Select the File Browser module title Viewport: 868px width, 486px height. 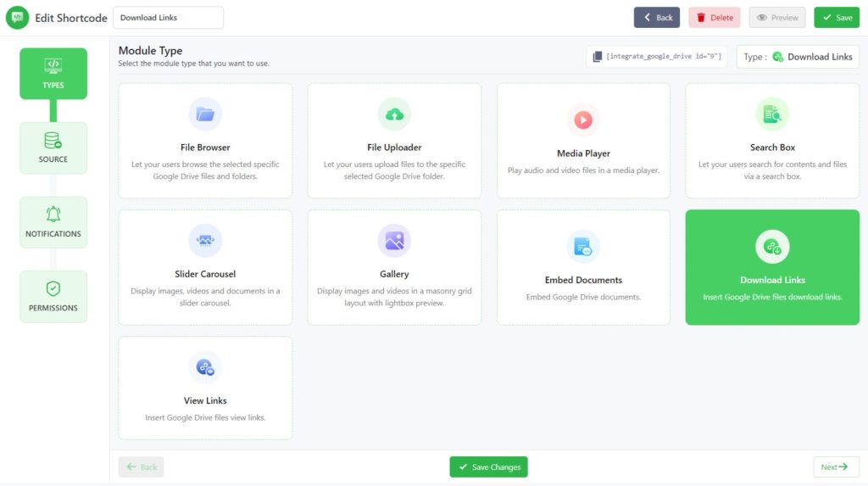click(205, 148)
